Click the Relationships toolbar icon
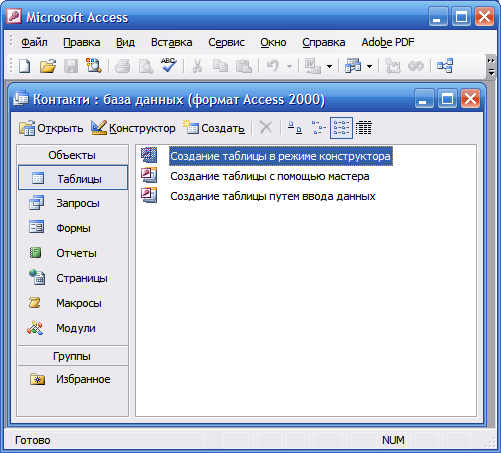Screen dimensions: 501x453 pyautogui.click(x=445, y=66)
